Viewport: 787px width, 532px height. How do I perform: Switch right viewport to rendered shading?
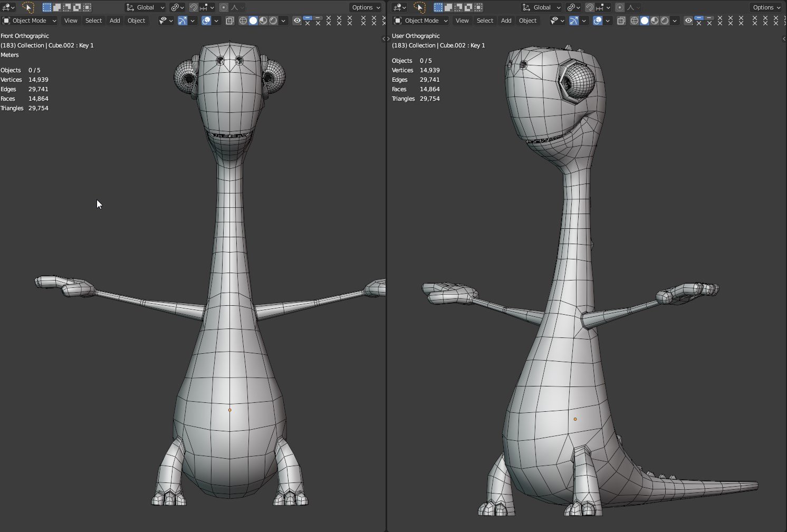tap(665, 21)
